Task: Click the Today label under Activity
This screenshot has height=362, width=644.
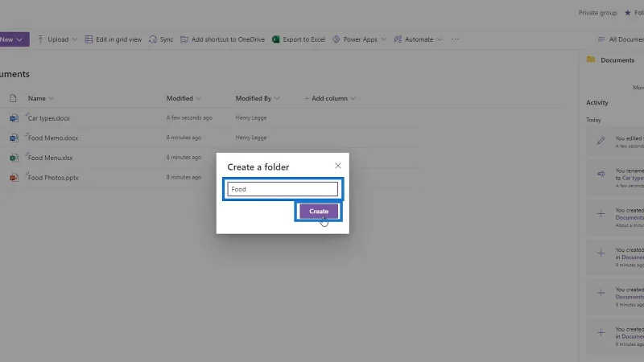Action: (x=593, y=120)
